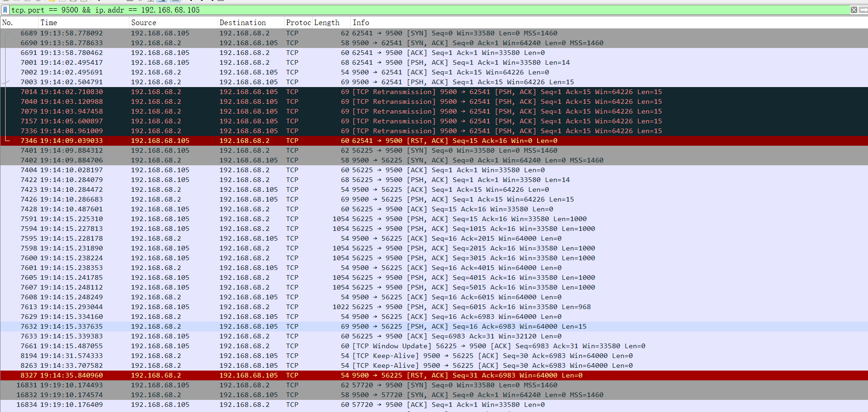Select packet 7002 ACK Win=64226
The image size is (868, 412).
pos(434,72)
